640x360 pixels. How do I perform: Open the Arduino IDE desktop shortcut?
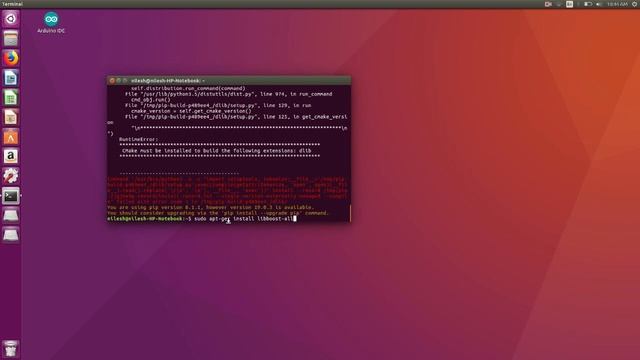pyautogui.click(x=51, y=22)
